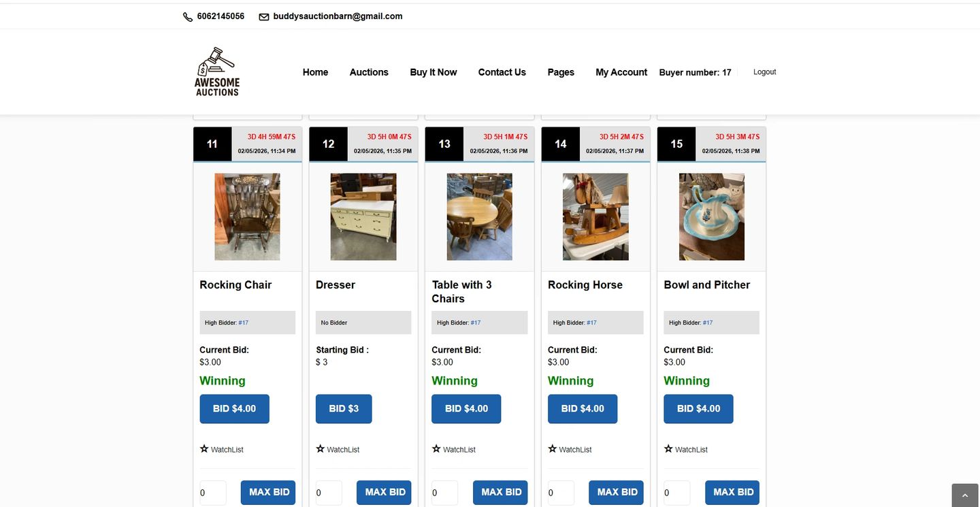Click the Logout link
980x507 pixels.
pyautogui.click(x=764, y=71)
